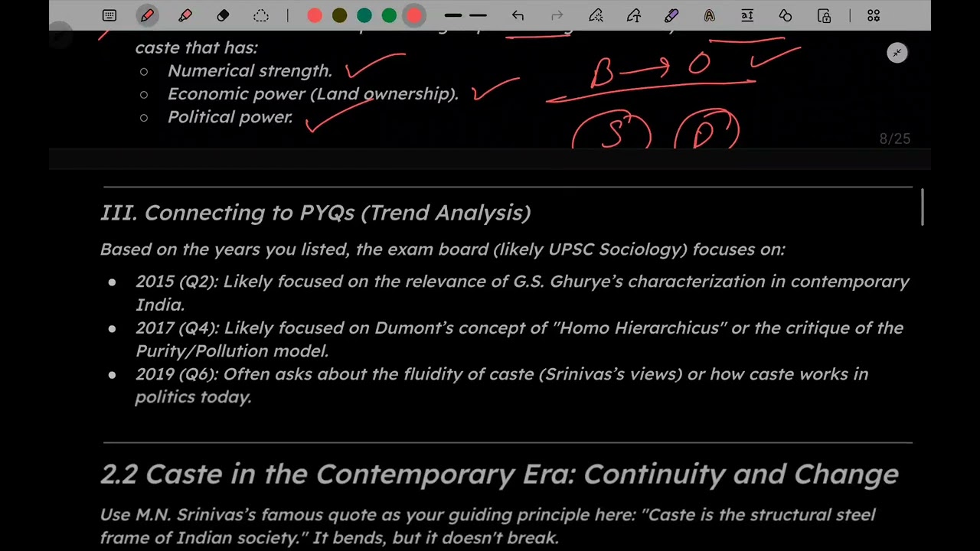Click the vertical scrollbar thumb on the right

tap(923, 207)
